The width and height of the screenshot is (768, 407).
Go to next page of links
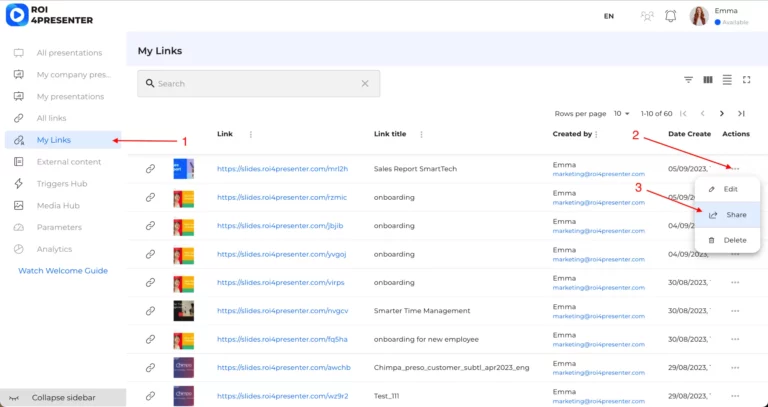point(722,114)
